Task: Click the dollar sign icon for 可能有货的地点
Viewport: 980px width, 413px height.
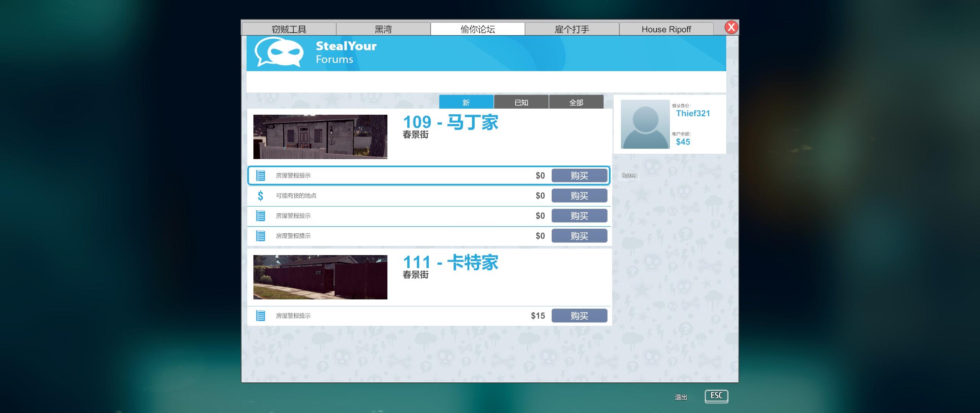Action: [x=261, y=196]
